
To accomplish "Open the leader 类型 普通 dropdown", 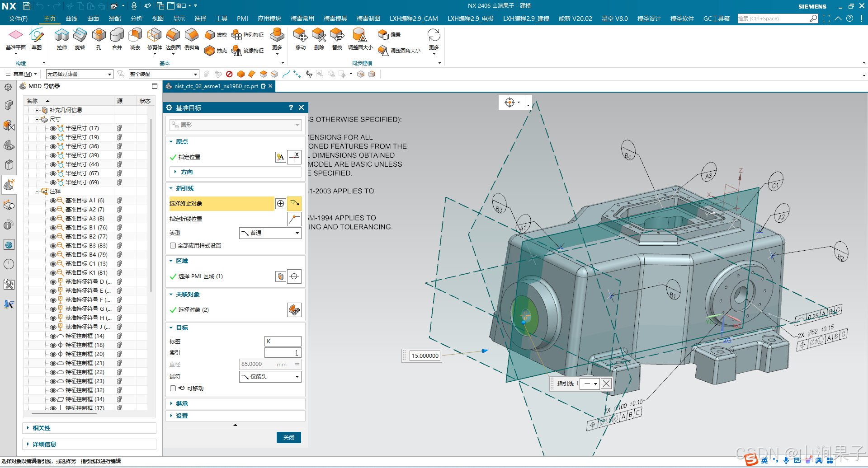I will point(270,233).
